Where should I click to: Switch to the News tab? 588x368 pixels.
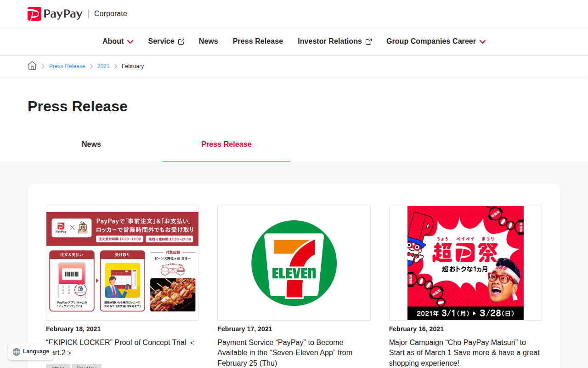click(x=91, y=144)
